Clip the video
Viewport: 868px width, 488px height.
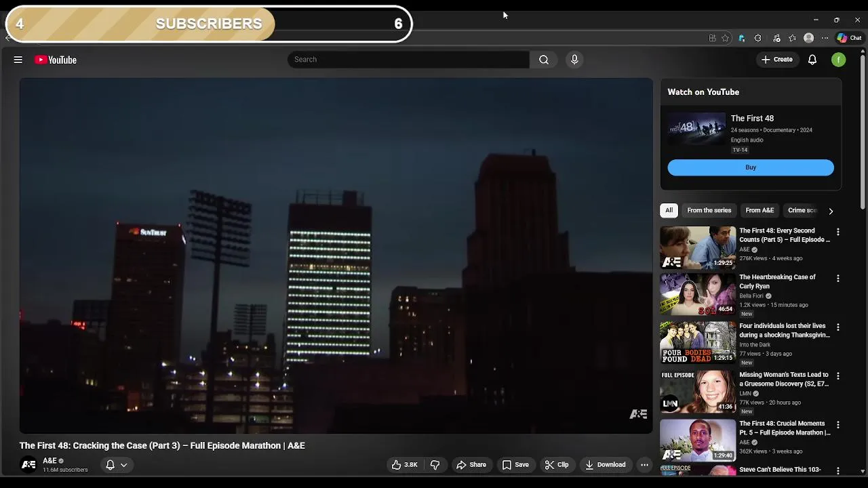(557, 465)
